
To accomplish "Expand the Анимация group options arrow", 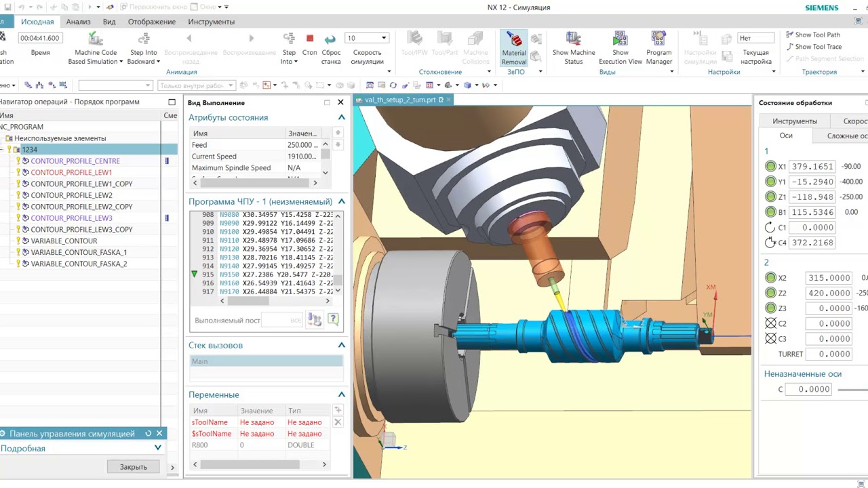I will click(389, 72).
